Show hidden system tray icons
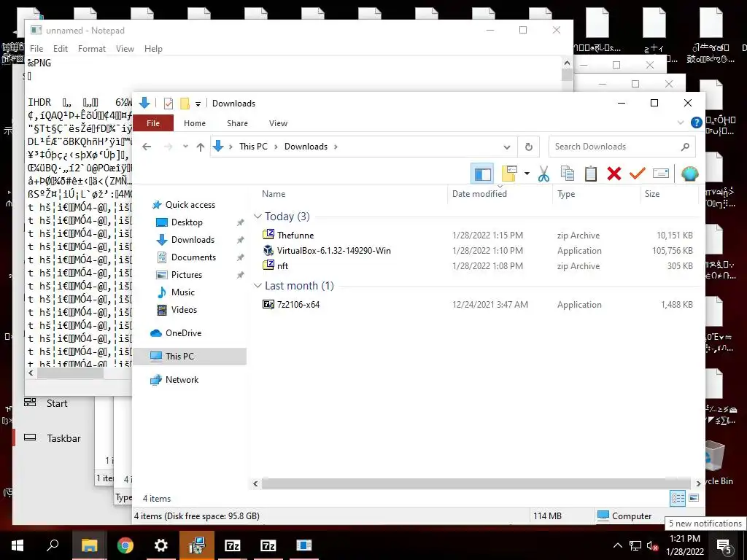The width and height of the screenshot is (747, 560). [617, 545]
